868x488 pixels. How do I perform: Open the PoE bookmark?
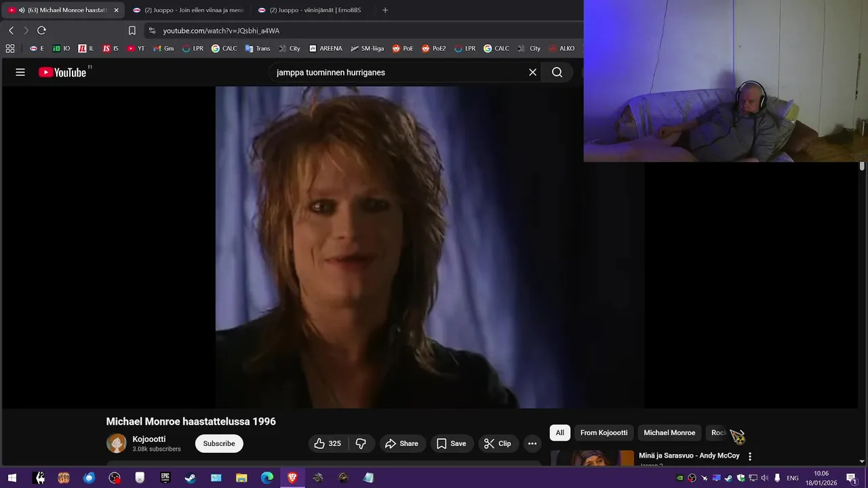(403, 48)
